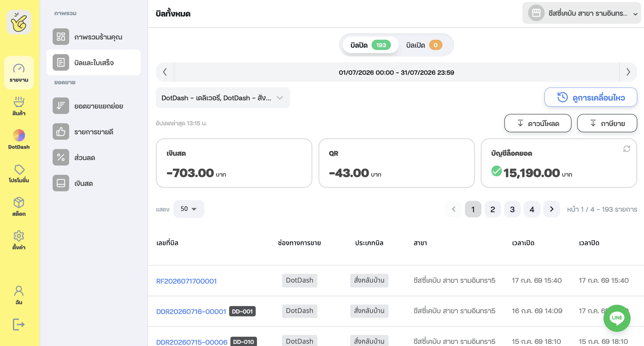Click the app logo hand icon
This screenshot has width=644, height=346.
[19, 22]
